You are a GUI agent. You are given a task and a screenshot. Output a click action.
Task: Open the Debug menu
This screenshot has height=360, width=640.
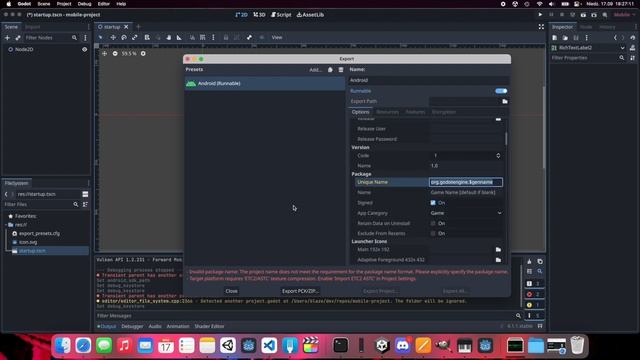click(x=84, y=4)
